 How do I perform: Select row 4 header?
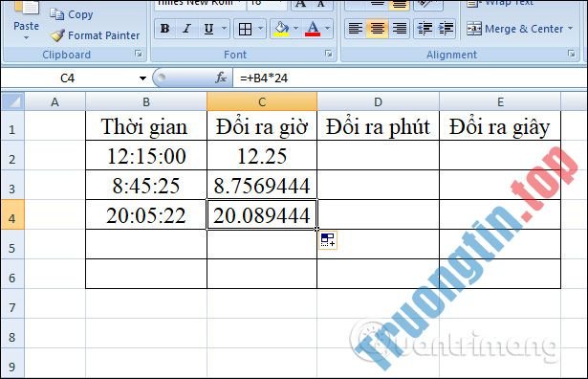click(x=12, y=214)
